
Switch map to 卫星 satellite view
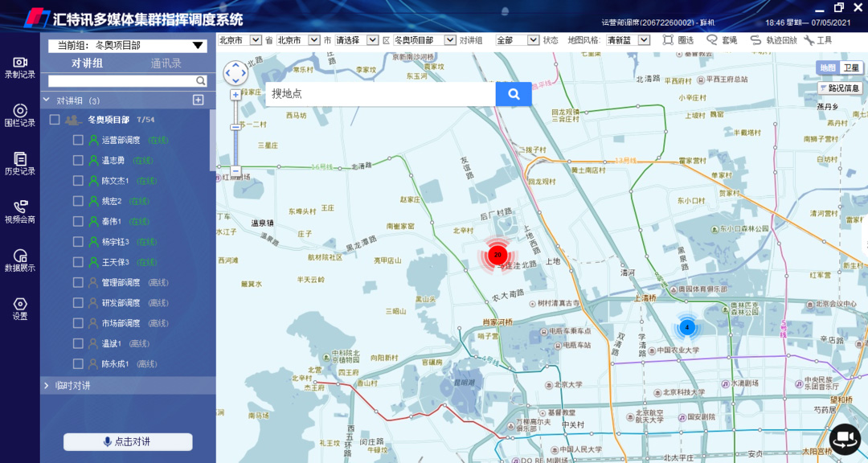(x=851, y=68)
